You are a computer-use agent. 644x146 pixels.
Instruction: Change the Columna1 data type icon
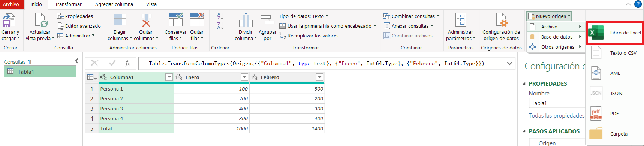(103, 77)
